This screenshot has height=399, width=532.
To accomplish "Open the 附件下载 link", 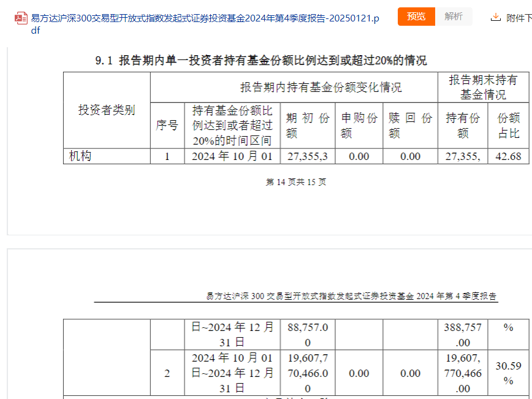I will (519, 18).
